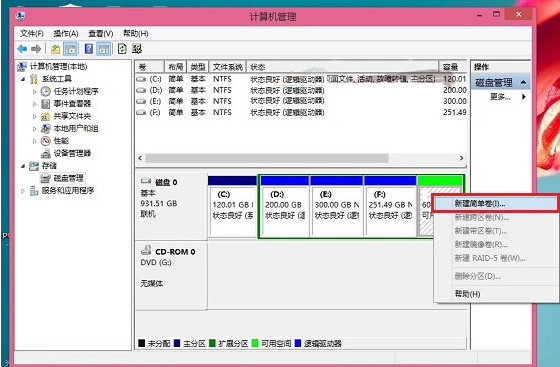Click the 类型 column header
Screen dimensions: 560x367
pyautogui.click(x=198, y=67)
